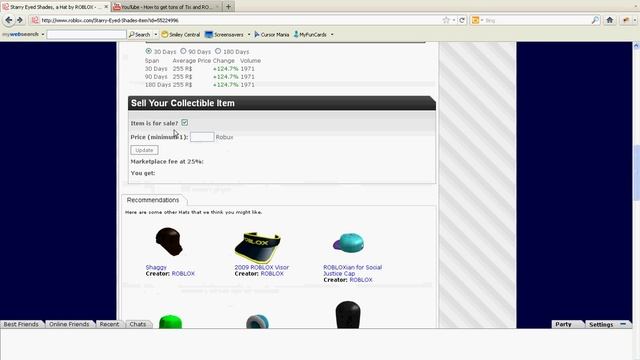Open the Screensavers dropdown arrow
Screen dimensions: 640x360
249,35
